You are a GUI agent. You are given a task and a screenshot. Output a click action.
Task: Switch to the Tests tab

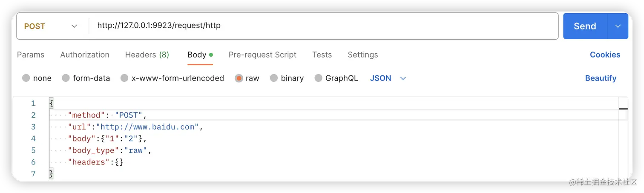(x=322, y=55)
